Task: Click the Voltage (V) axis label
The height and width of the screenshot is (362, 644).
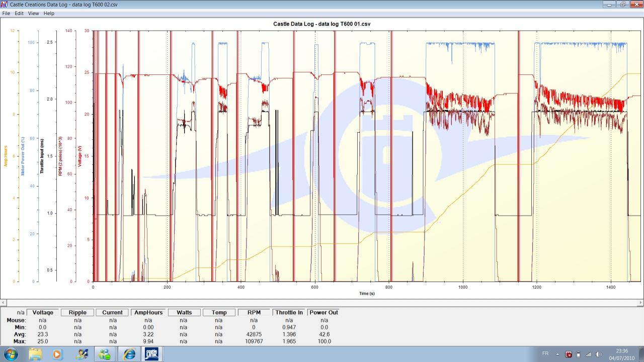Action: 79,156
